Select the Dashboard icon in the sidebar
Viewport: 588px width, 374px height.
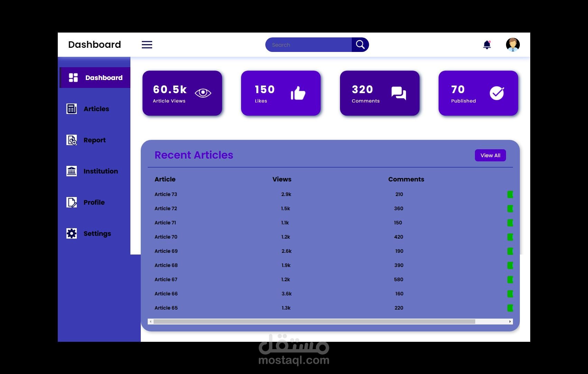click(x=73, y=78)
